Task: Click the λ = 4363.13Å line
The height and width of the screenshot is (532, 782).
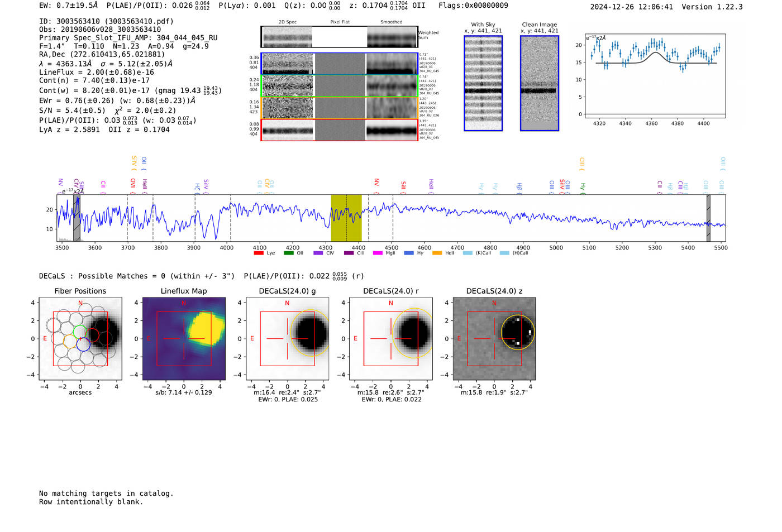Action: tap(106, 64)
